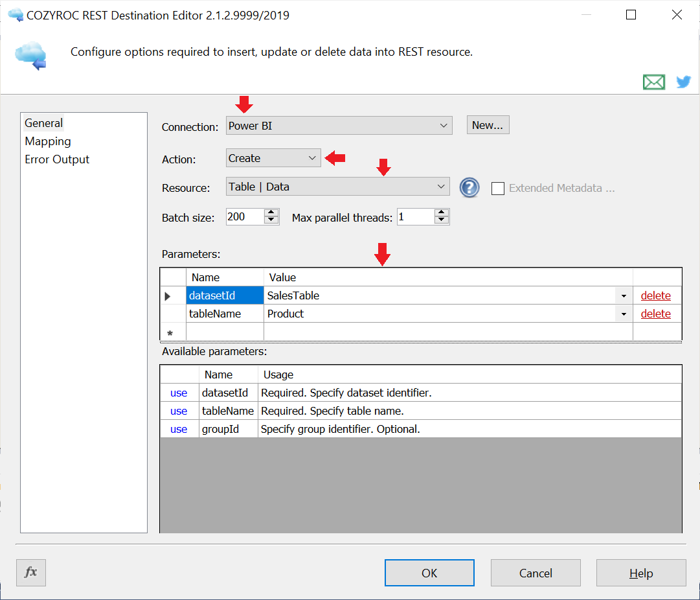
Task: Maximize the editor window
Action: [631, 15]
